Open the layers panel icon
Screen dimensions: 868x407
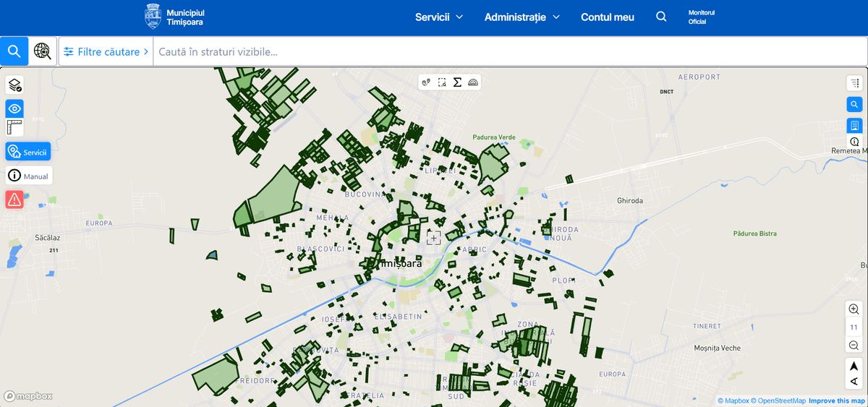coord(15,85)
